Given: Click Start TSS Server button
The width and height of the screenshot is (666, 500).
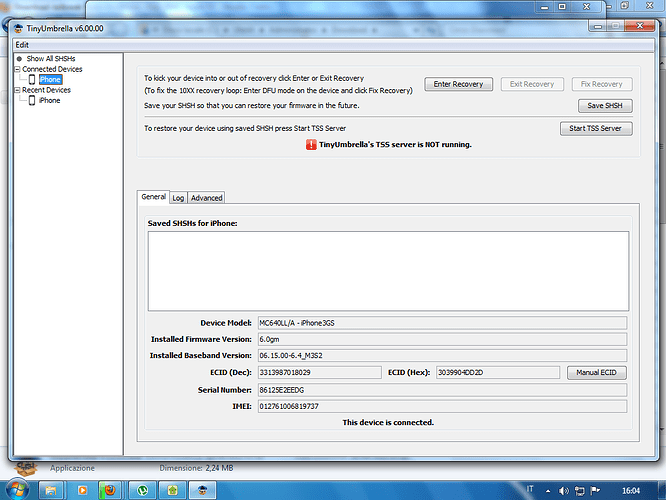Looking at the screenshot, I should (595, 128).
